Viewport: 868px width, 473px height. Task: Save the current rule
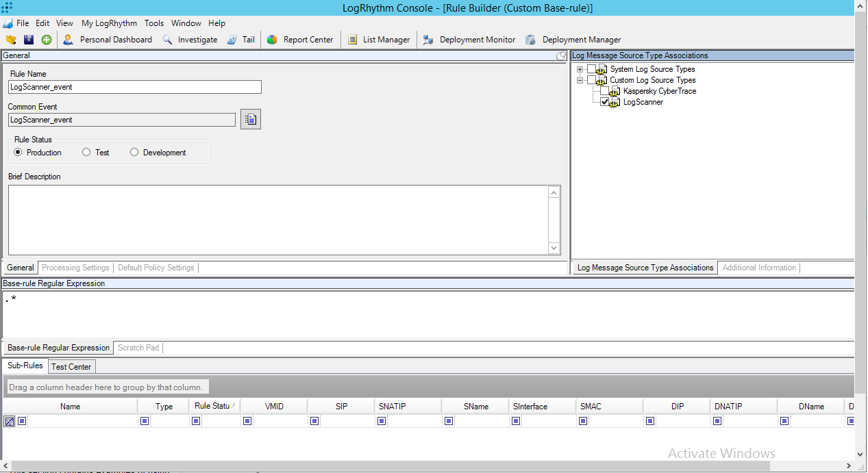(28, 39)
